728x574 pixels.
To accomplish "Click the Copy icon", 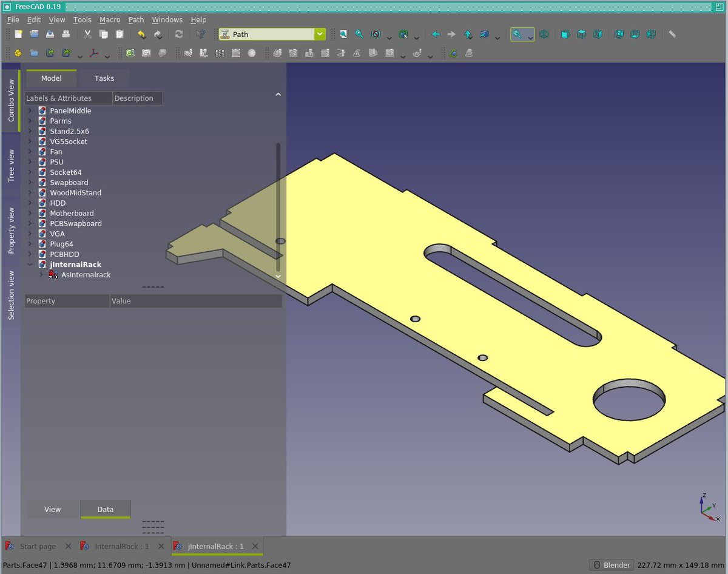I will 103,35.
